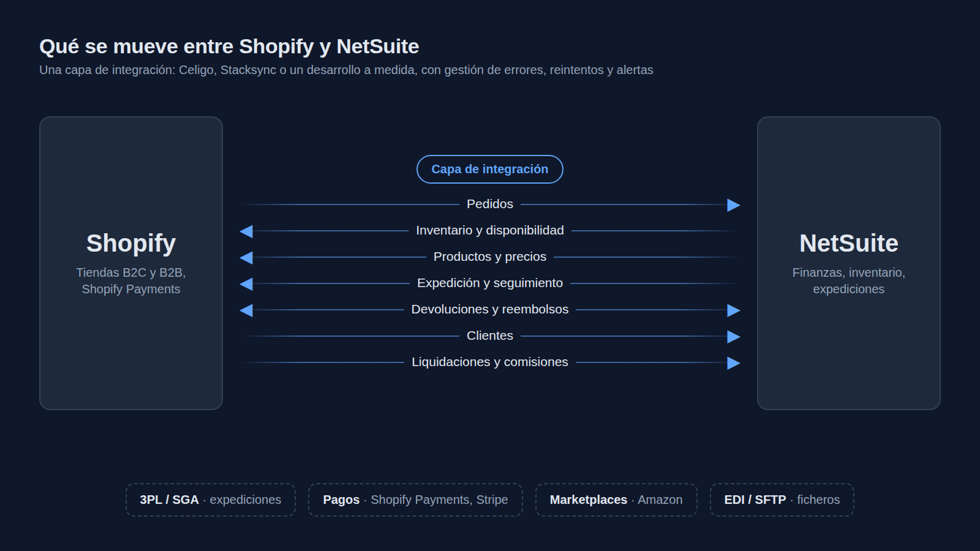Click left arrowhead of the Inventario row
The image size is (980, 551).
246,231
